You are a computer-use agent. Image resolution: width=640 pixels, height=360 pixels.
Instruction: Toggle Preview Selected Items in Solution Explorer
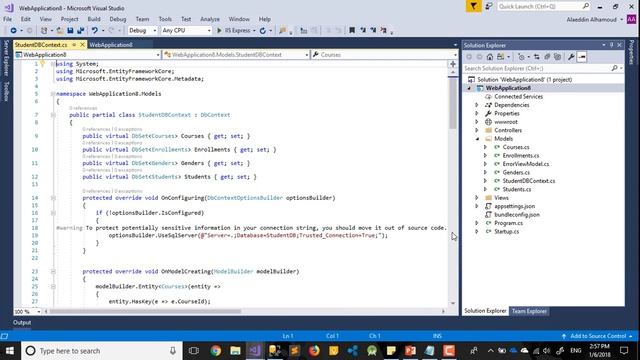pos(582,57)
